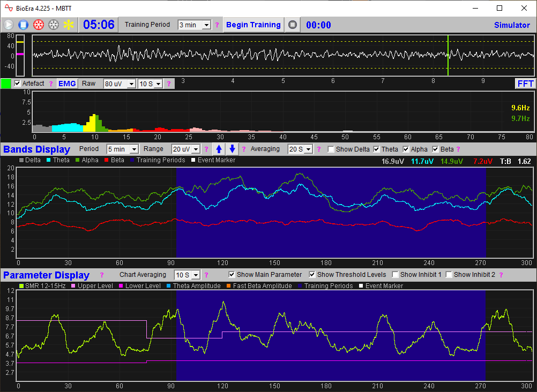Open the Training Period dropdown
Viewport: 537px width, 392px height.
click(194, 24)
